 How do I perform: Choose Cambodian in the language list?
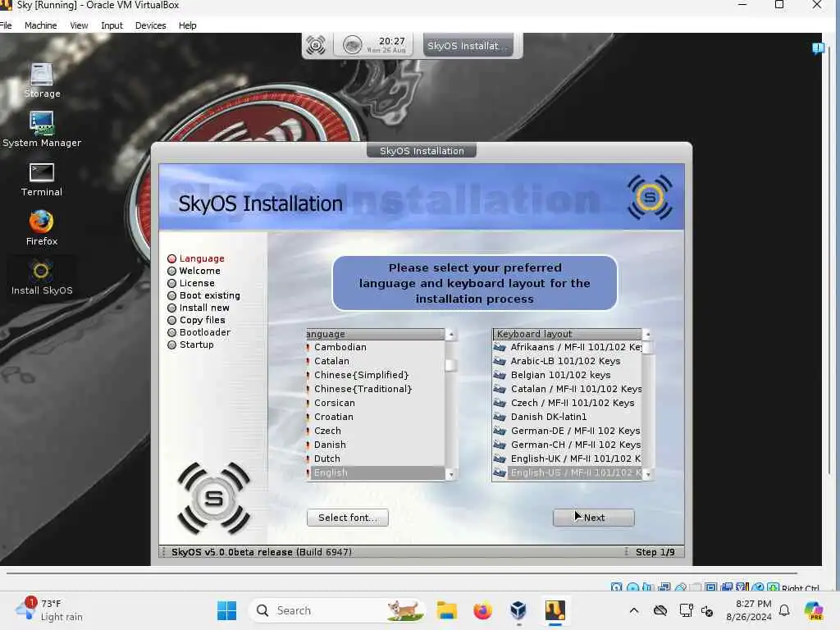[x=376, y=347]
